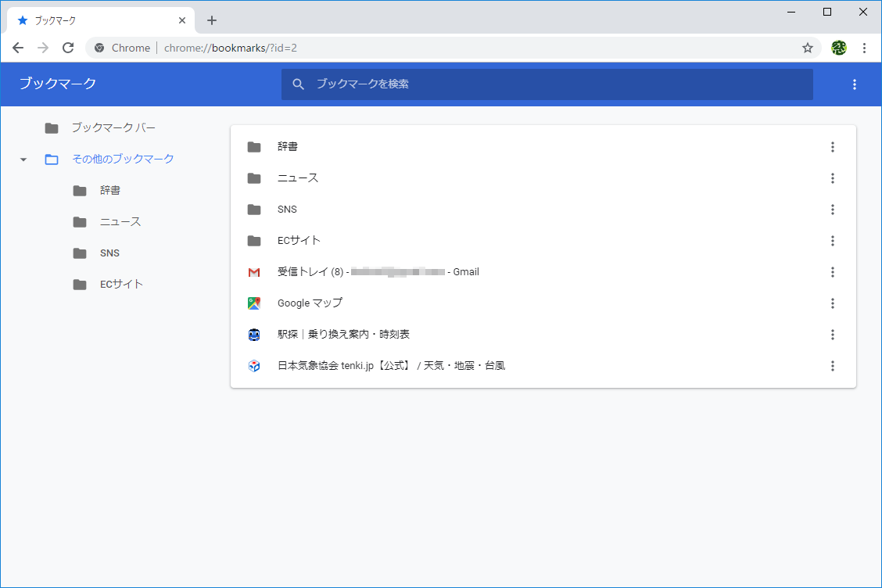Click the back navigation arrow
The height and width of the screenshot is (588, 882).
click(x=18, y=47)
